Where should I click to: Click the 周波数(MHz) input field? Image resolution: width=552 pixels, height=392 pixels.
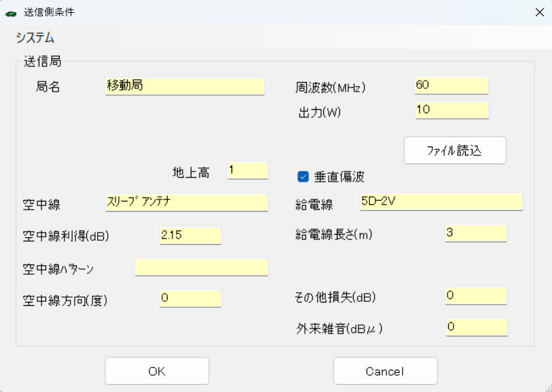[x=451, y=85]
